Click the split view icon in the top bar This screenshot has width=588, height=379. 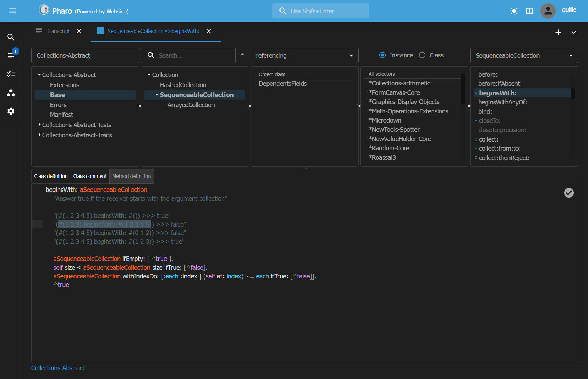(x=529, y=11)
